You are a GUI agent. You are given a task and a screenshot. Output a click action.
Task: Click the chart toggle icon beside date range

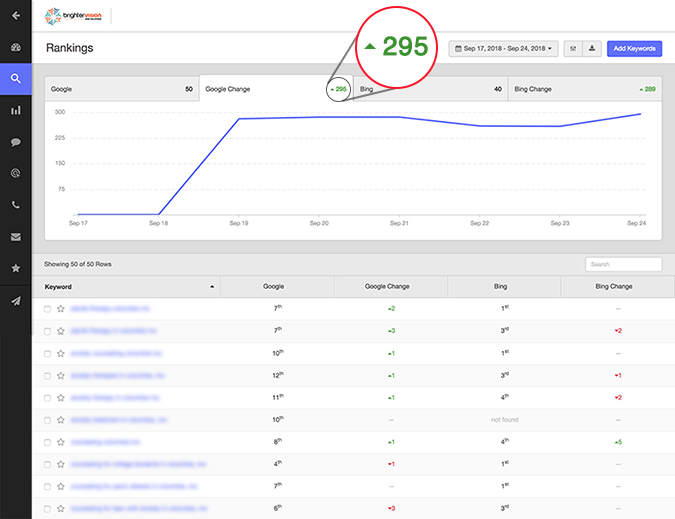point(573,49)
